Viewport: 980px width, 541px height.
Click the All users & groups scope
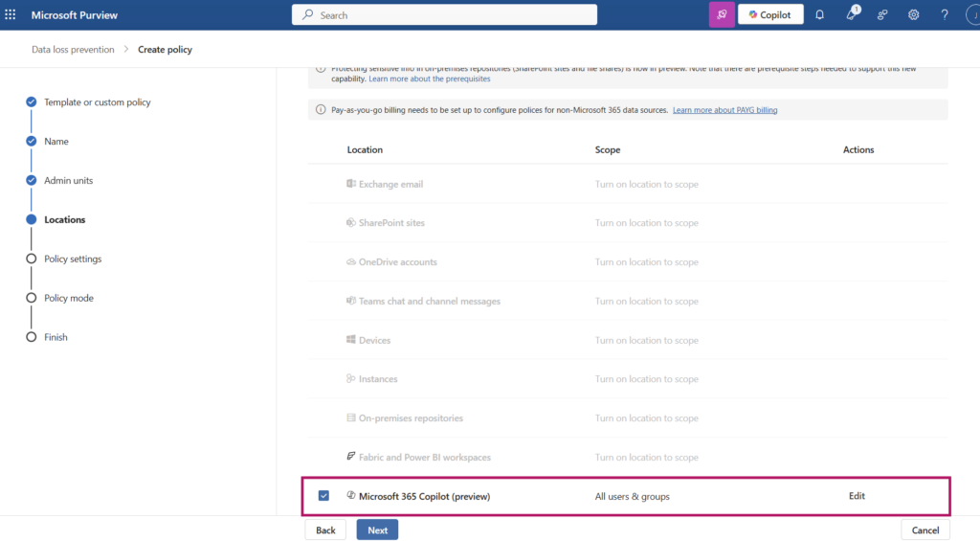click(x=632, y=497)
